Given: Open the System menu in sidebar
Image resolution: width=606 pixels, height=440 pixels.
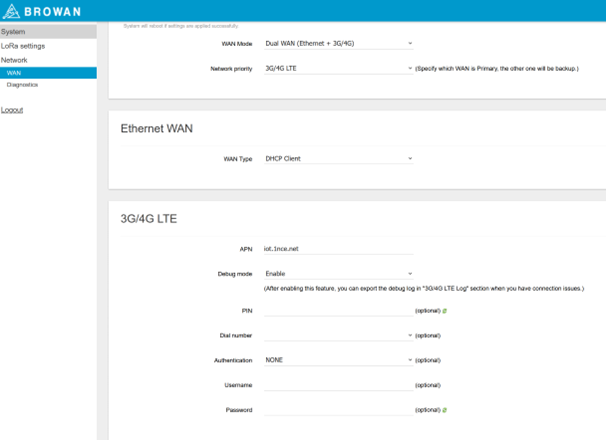Looking at the screenshot, I should [x=48, y=32].
